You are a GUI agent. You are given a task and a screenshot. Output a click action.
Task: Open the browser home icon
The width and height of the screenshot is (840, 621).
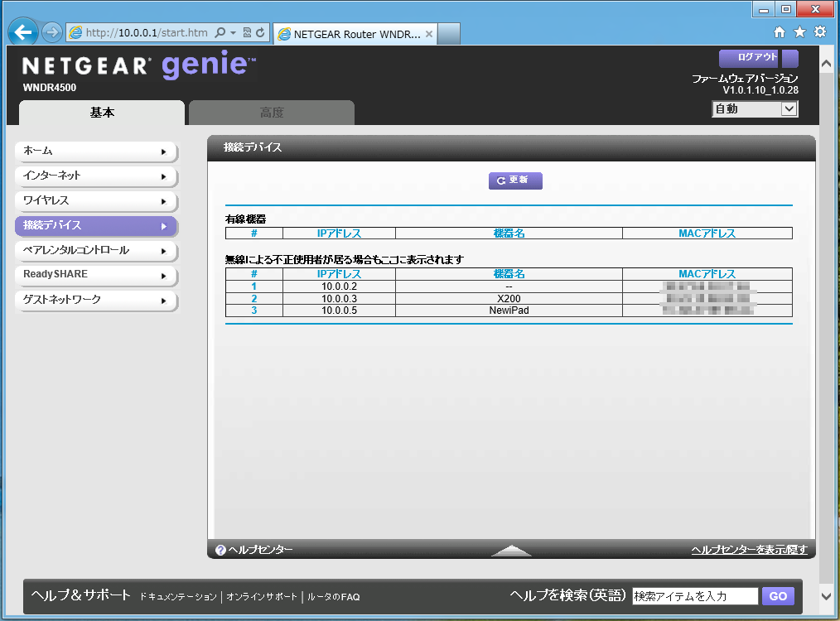click(779, 32)
